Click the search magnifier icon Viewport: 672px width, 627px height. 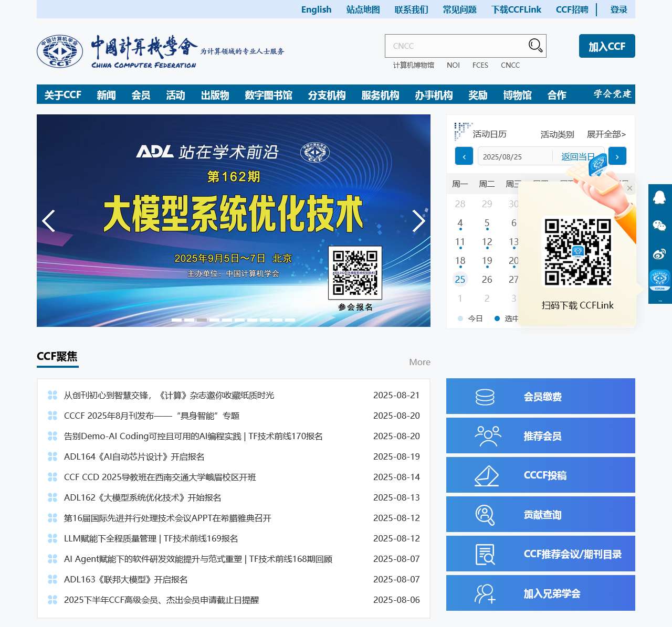tap(535, 46)
